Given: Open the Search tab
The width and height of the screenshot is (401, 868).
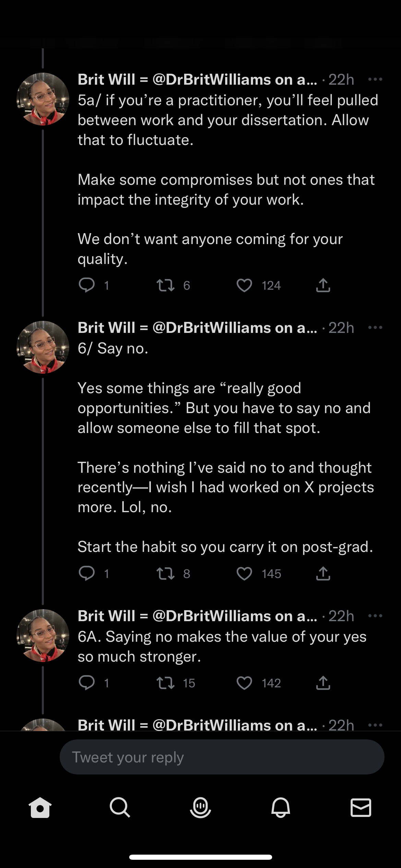Looking at the screenshot, I should click(120, 808).
